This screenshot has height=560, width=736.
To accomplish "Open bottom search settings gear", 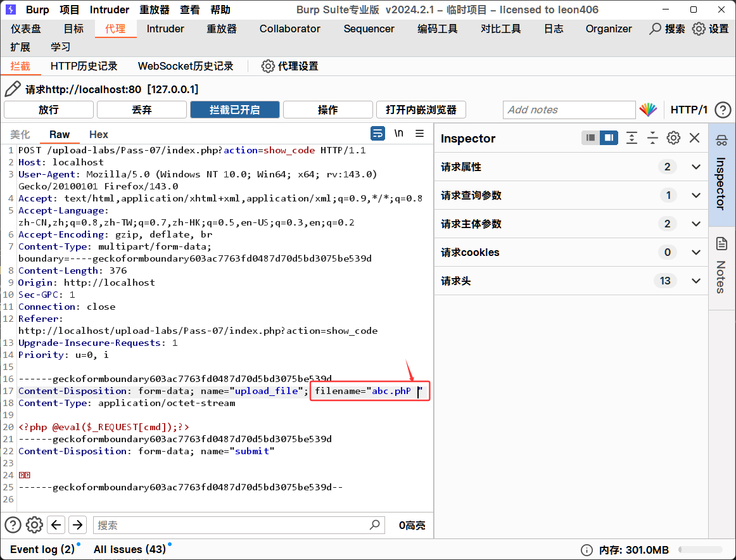I will [x=34, y=525].
